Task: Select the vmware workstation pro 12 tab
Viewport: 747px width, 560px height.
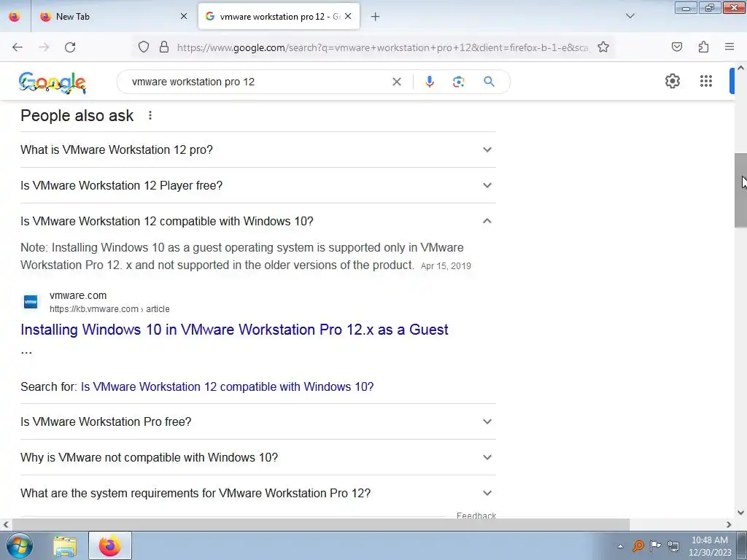Action: 279,17
